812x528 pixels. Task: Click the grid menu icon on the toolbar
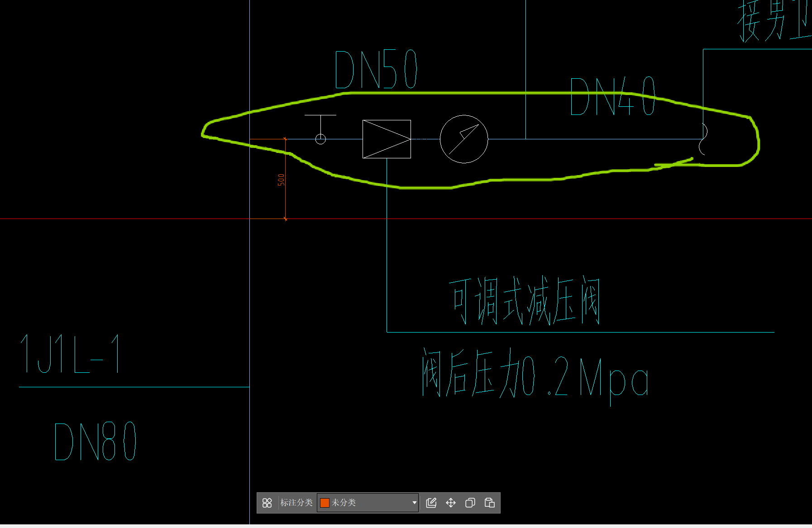(267, 503)
